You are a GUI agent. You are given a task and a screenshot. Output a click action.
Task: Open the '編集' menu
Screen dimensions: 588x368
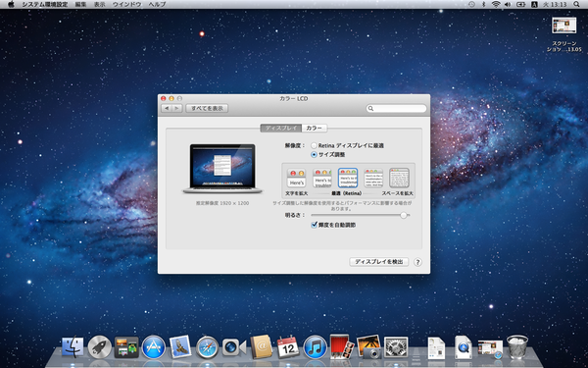pyautogui.click(x=80, y=4)
